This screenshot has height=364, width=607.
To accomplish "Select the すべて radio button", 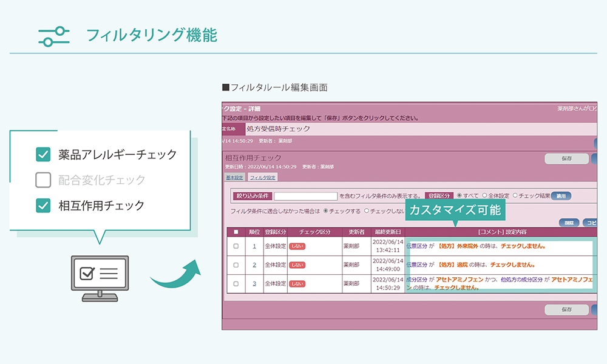I will (x=459, y=196).
